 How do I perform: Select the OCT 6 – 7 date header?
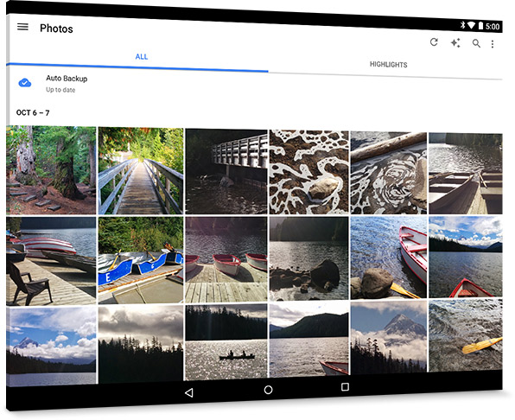coord(33,112)
